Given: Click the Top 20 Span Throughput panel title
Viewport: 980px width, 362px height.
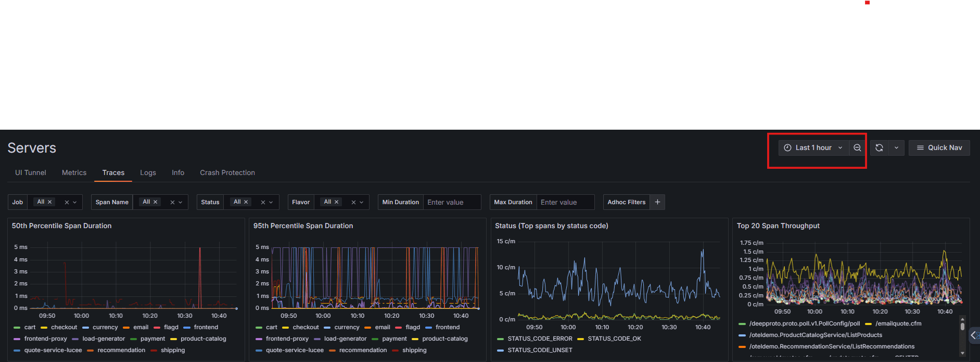Looking at the screenshot, I should coord(778,226).
